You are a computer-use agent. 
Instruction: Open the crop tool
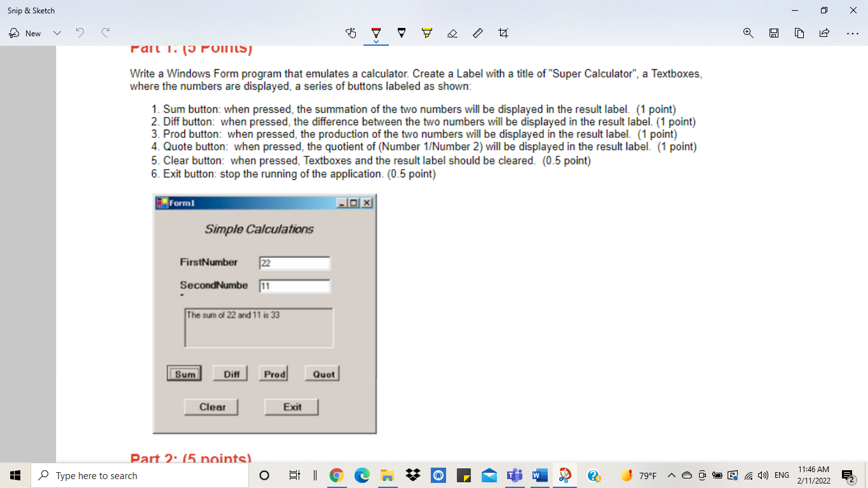tap(503, 33)
